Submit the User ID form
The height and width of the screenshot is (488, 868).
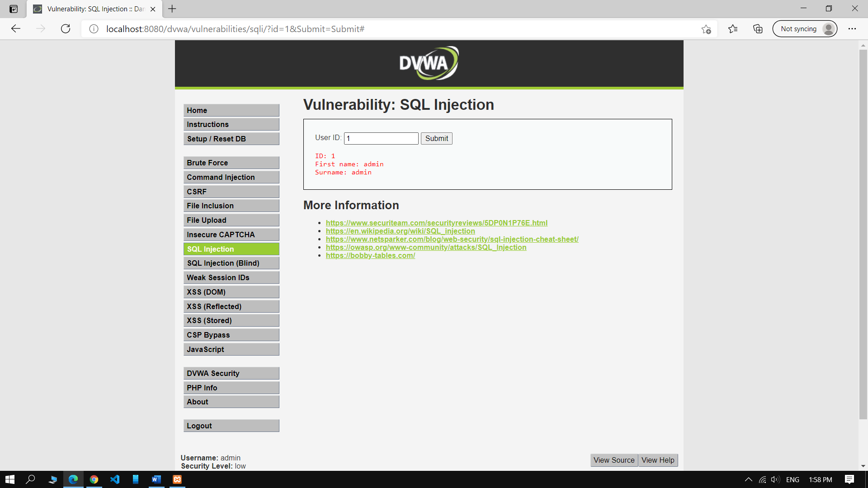pyautogui.click(x=437, y=138)
